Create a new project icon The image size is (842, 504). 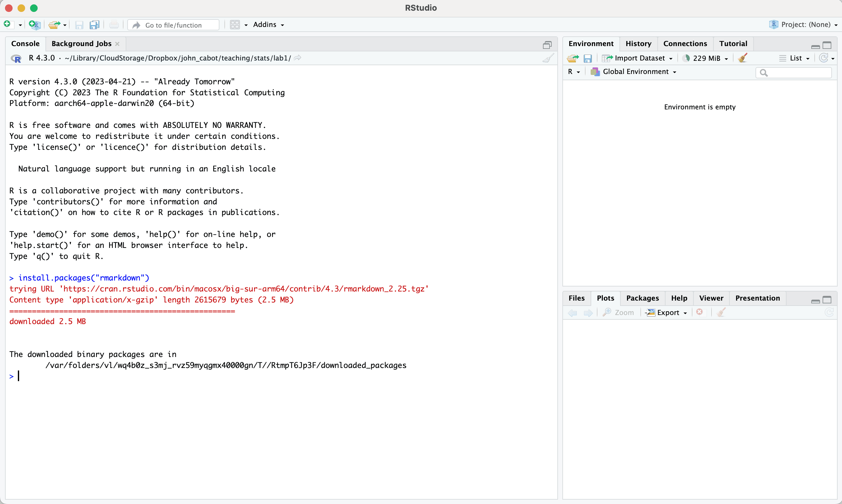point(35,24)
